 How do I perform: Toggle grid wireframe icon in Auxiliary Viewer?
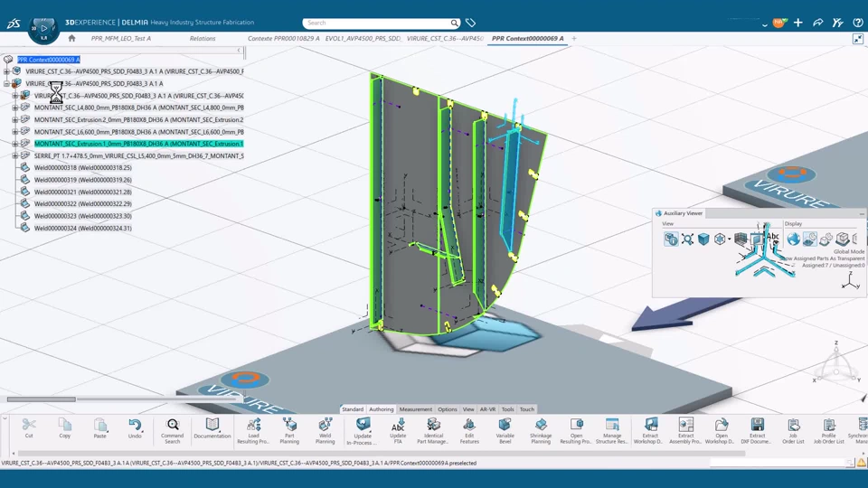click(741, 239)
